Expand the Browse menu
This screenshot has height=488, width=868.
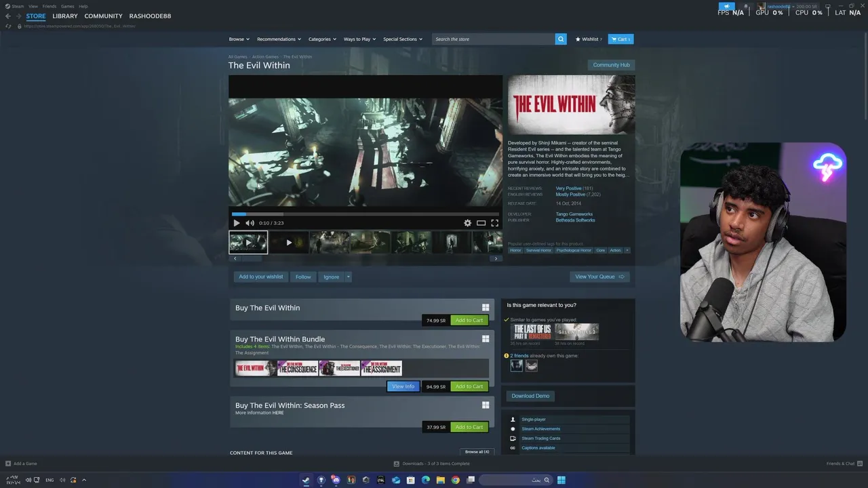pyautogui.click(x=239, y=39)
